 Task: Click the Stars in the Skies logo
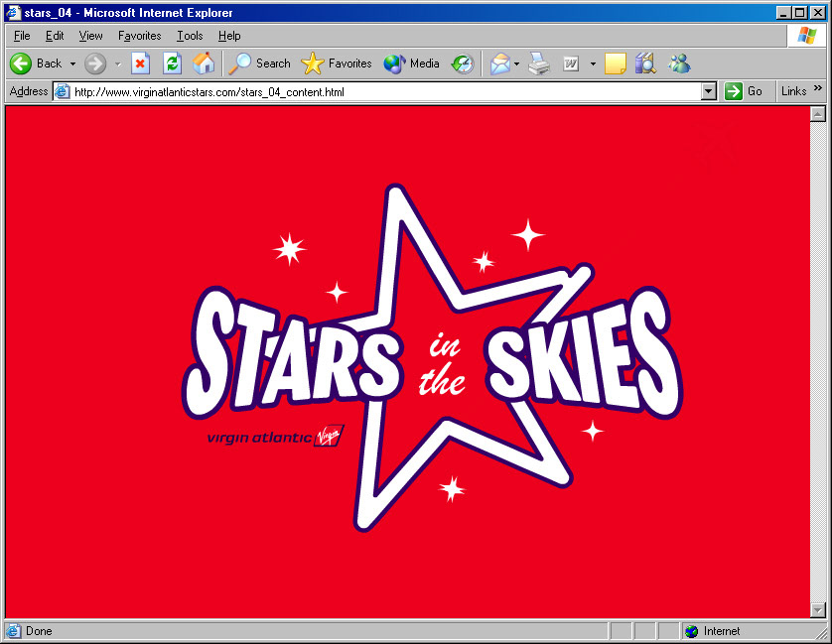(433, 356)
